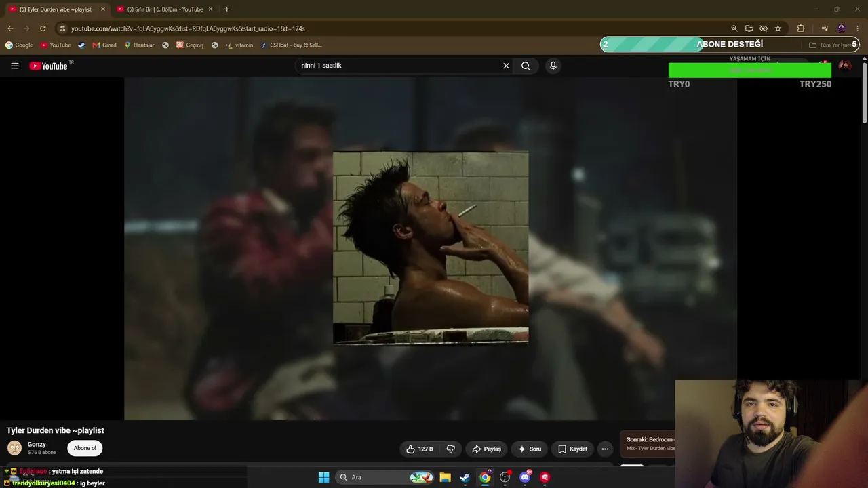Open the Windows Start menu

coord(323,477)
